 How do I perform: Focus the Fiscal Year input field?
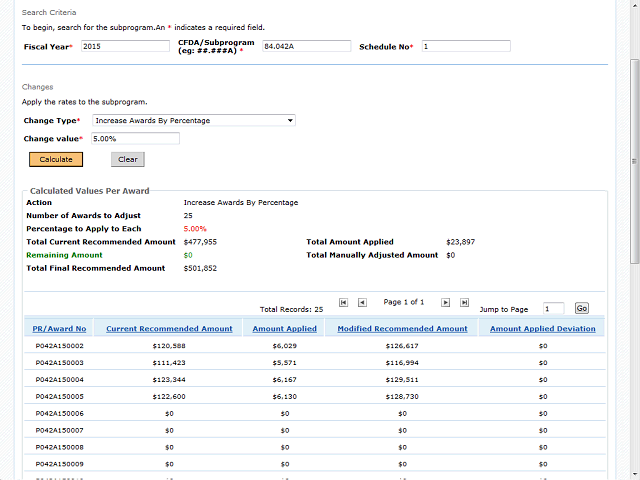125,46
